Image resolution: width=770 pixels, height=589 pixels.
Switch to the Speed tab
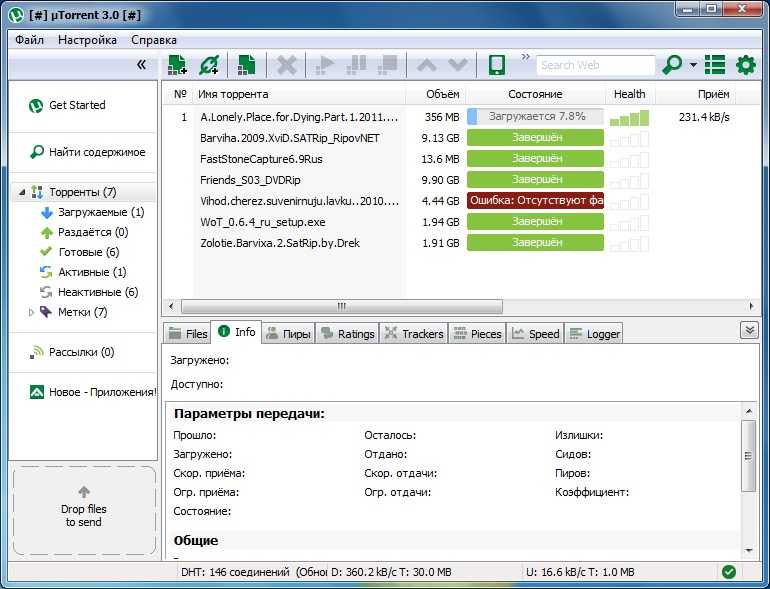(x=535, y=334)
